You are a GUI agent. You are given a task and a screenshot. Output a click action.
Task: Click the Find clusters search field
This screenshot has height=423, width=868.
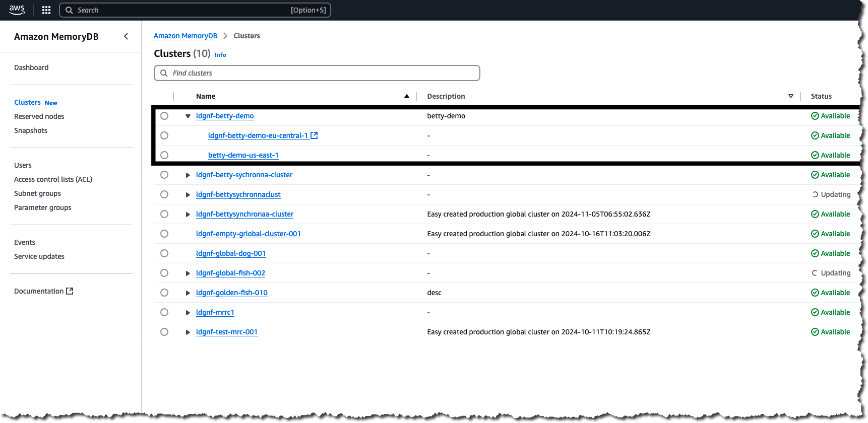(x=317, y=73)
